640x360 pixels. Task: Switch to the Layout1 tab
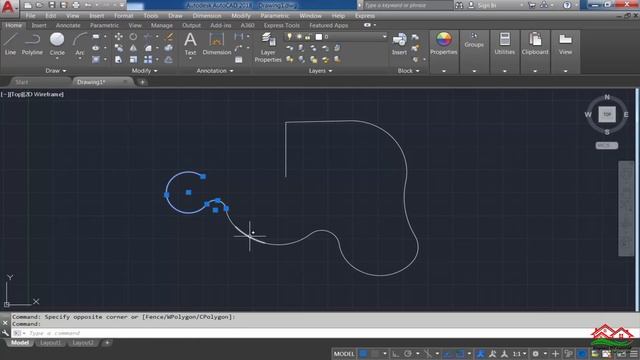pos(51,343)
